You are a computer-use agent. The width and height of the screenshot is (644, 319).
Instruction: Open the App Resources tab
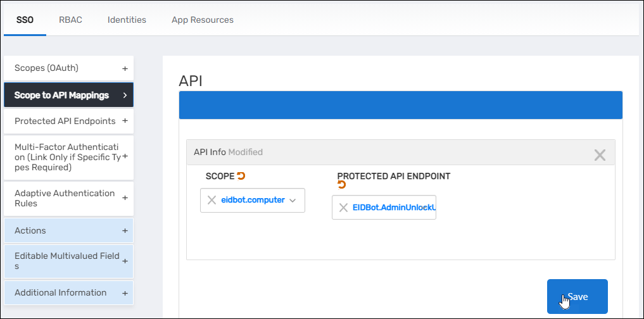[x=203, y=20]
